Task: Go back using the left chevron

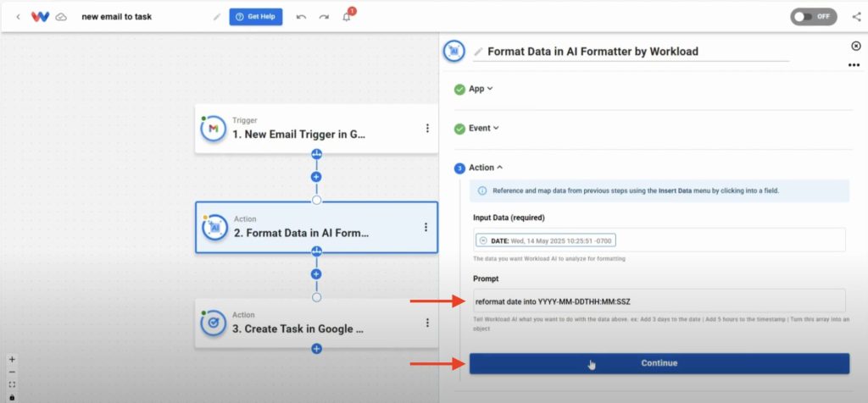Action: point(18,17)
